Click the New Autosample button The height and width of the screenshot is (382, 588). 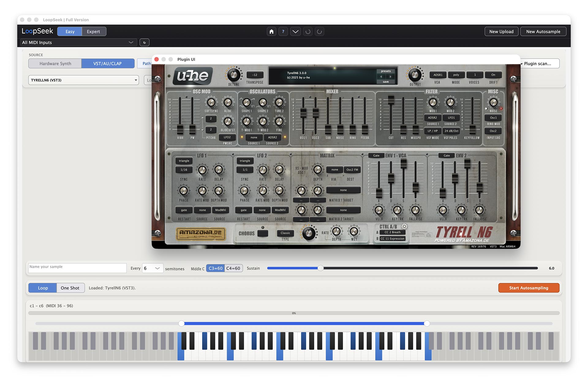[x=543, y=32]
